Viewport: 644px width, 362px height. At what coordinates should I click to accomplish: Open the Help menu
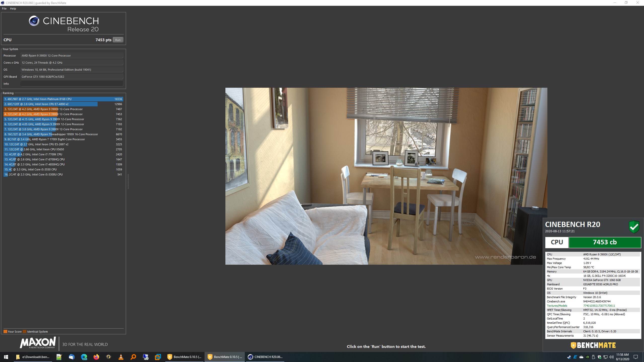point(13,9)
